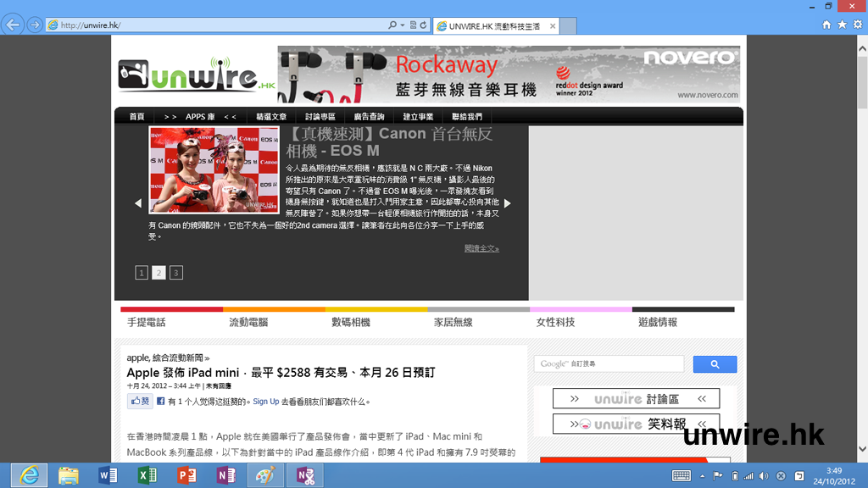
Task: Click the browser Back arrow button
Action: pyautogui.click(x=13, y=25)
